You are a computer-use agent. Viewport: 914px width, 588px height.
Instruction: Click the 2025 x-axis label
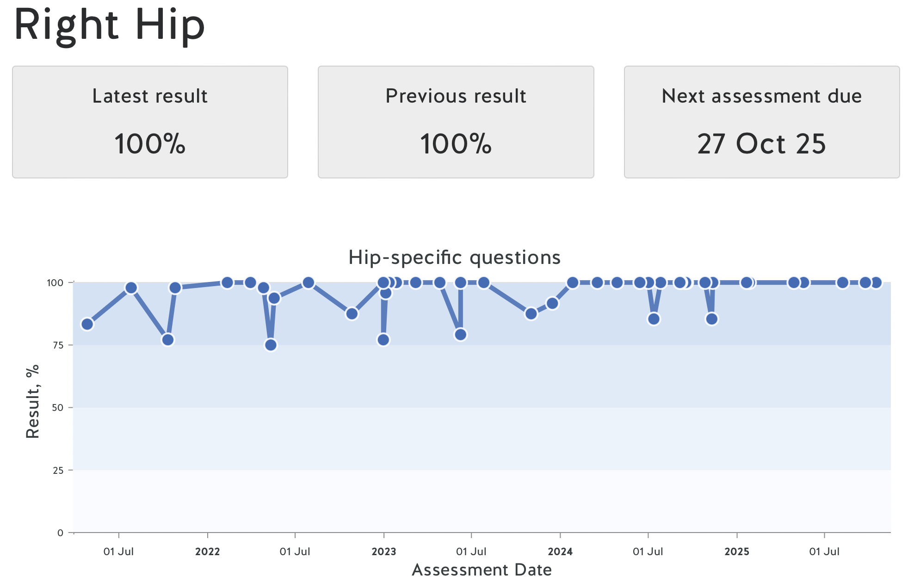click(737, 551)
